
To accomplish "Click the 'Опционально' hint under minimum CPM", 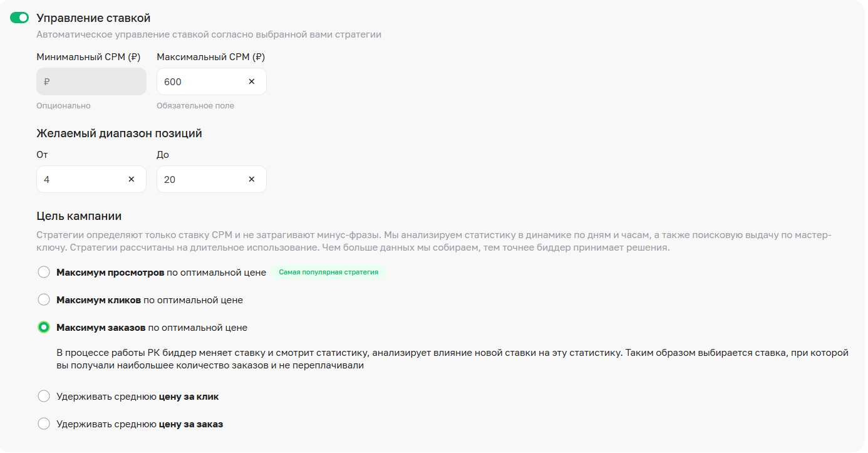I will click(63, 106).
